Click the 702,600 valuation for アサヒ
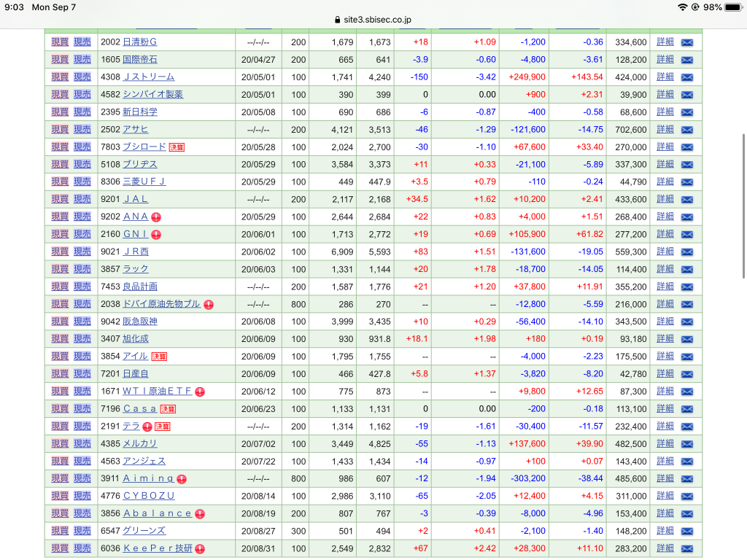The height and width of the screenshot is (560, 747). [x=631, y=130]
